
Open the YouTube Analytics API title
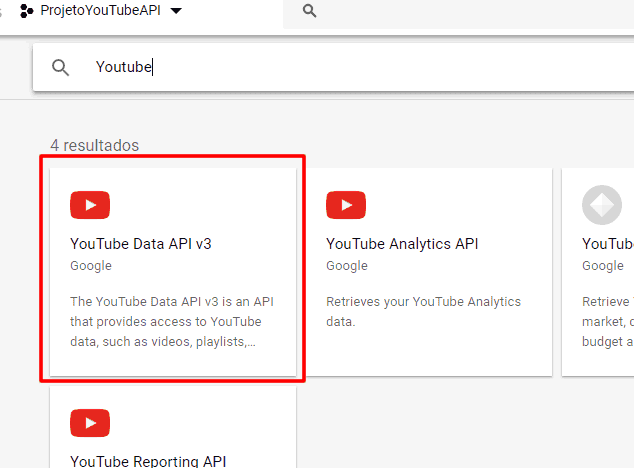[402, 244]
